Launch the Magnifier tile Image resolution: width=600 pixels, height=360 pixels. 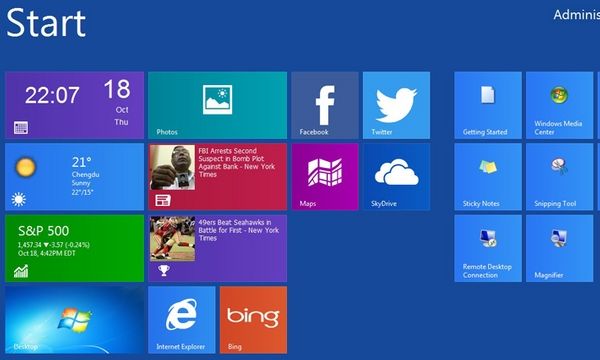click(x=559, y=248)
